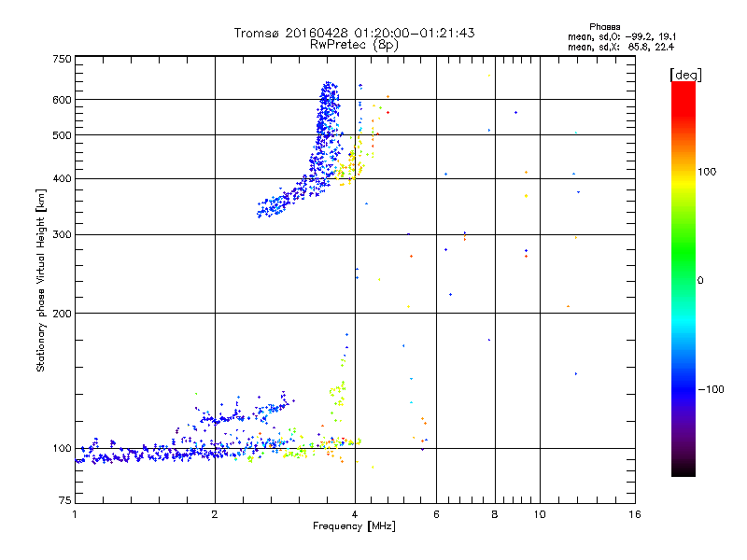Screen dimensions: 747x560
Task: Click the y-axis '75' tick label
Action: (65, 500)
